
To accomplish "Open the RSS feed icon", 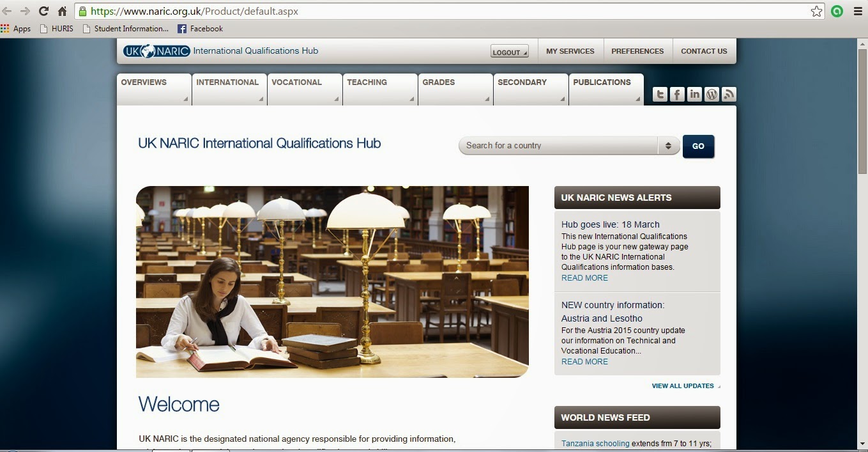I will click(729, 95).
